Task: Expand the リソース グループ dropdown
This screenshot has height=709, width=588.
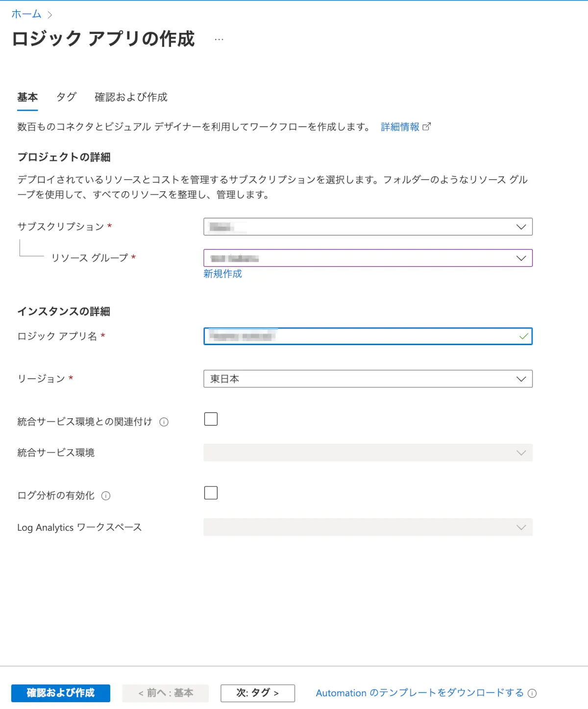Action: [367, 258]
